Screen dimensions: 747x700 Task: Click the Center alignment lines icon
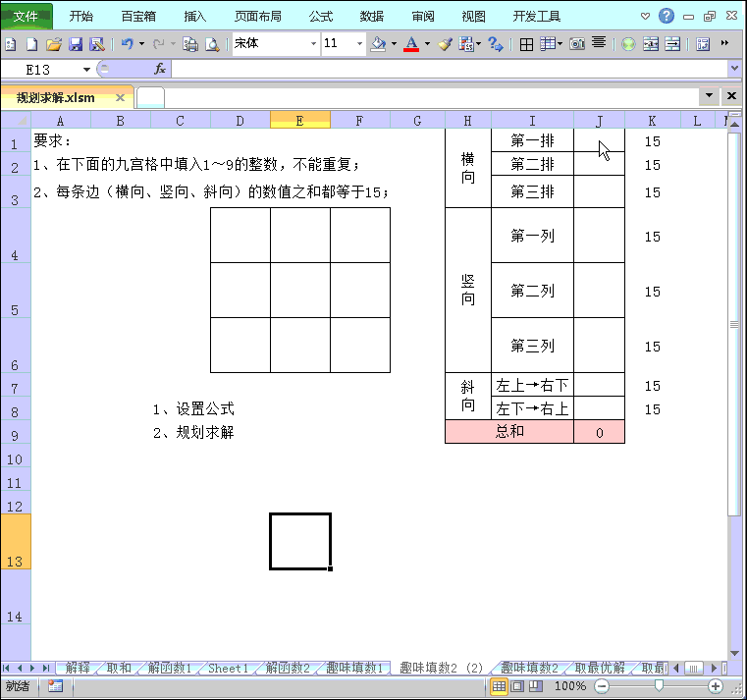click(599, 43)
